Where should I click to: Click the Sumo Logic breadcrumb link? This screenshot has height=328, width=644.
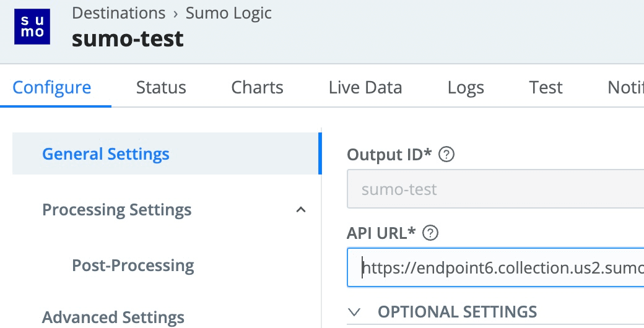228,12
